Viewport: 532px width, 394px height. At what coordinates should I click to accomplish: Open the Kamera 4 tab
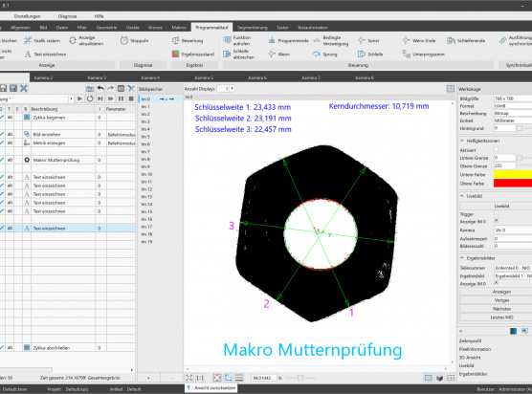tap(150, 77)
